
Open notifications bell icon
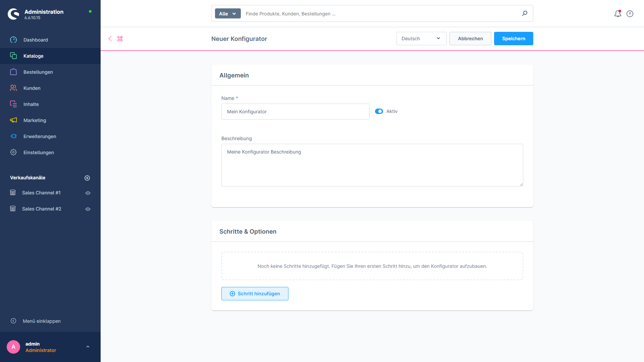[618, 14]
